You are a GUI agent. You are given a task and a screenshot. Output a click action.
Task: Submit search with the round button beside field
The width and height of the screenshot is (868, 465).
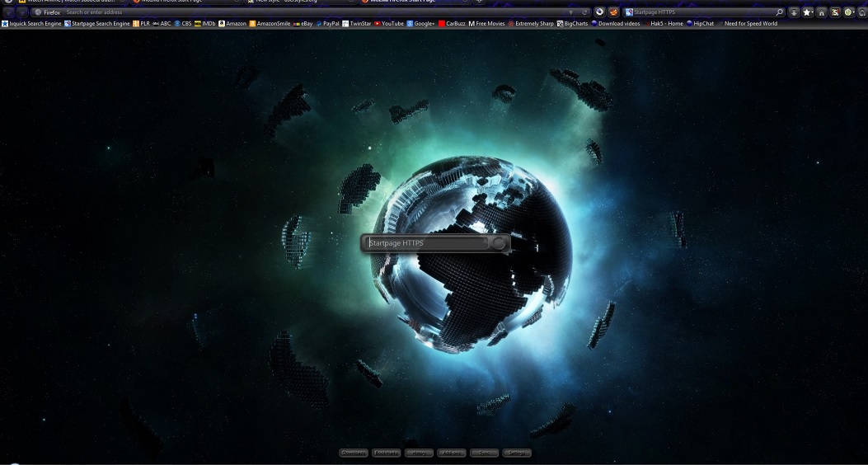500,243
